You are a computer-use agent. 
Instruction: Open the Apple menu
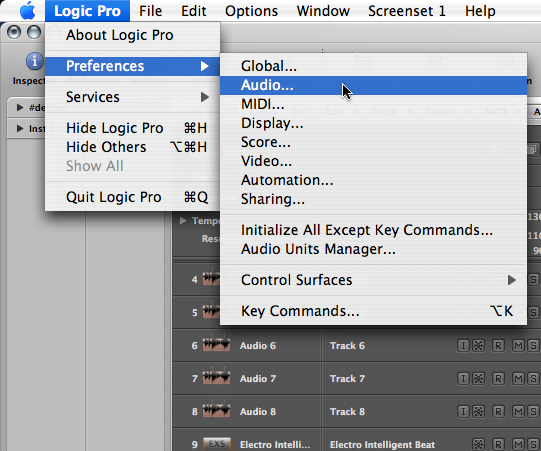[28, 11]
